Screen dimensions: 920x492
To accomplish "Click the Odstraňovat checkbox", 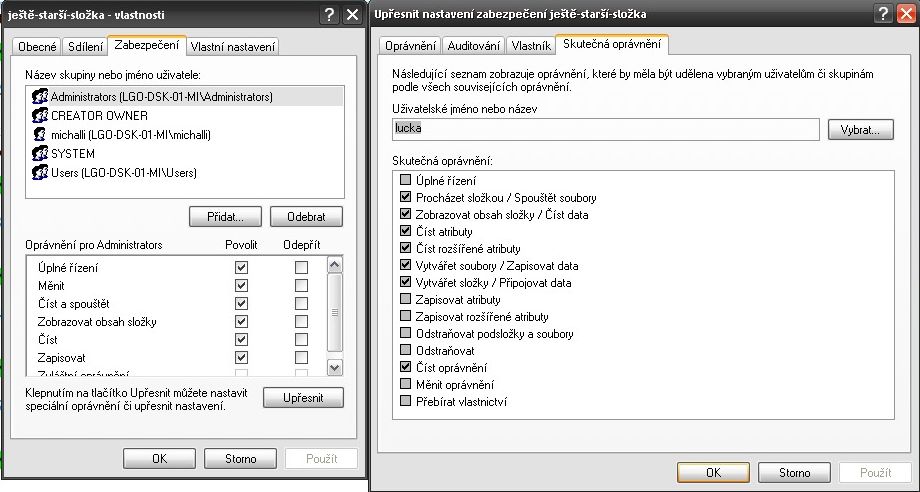I will click(405, 350).
